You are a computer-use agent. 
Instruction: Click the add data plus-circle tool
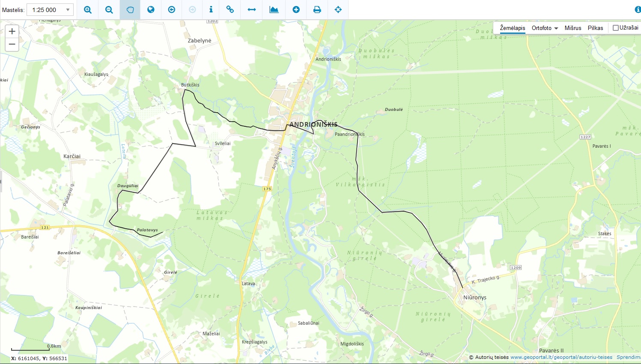[296, 9]
